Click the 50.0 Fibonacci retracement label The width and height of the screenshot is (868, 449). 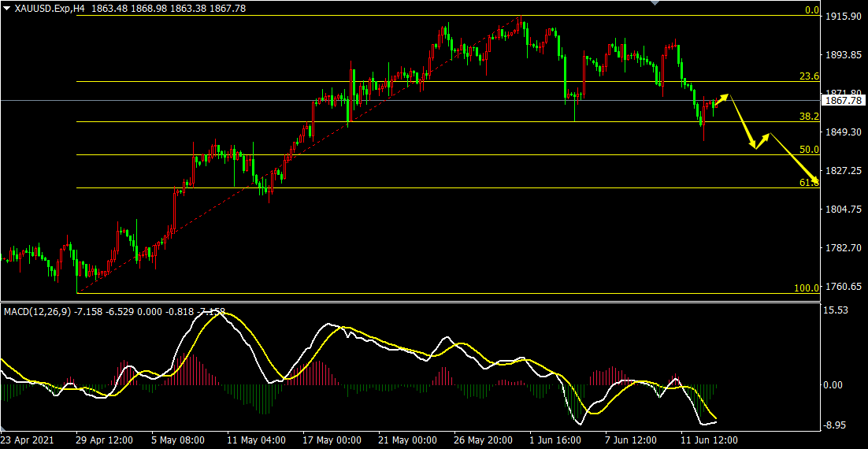(x=809, y=149)
